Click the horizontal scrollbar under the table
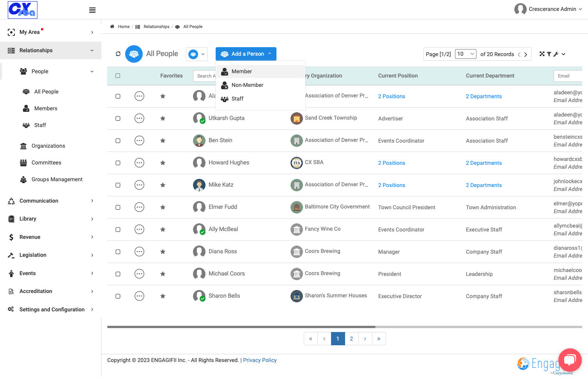The image size is (588, 378). click(x=241, y=327)
